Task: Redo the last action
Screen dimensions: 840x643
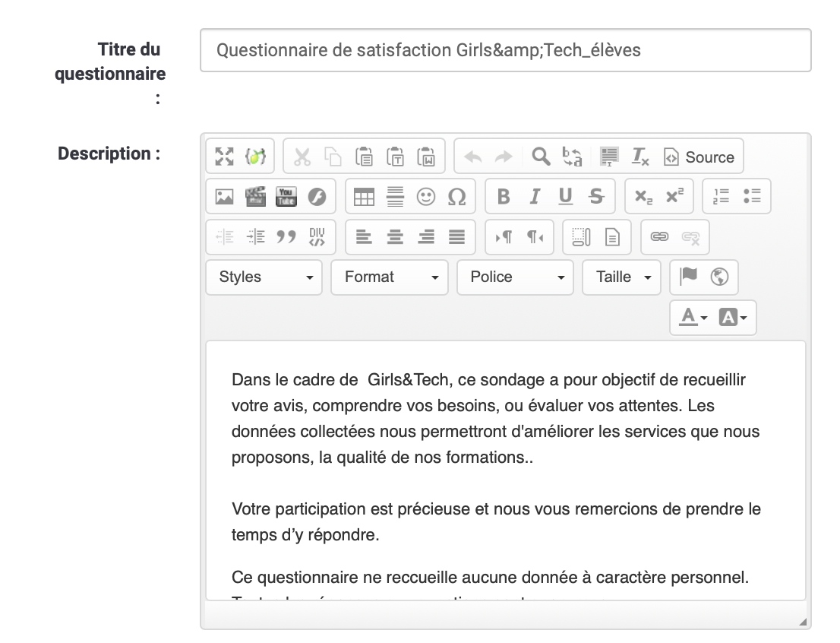Action: (x=504, y=157)
